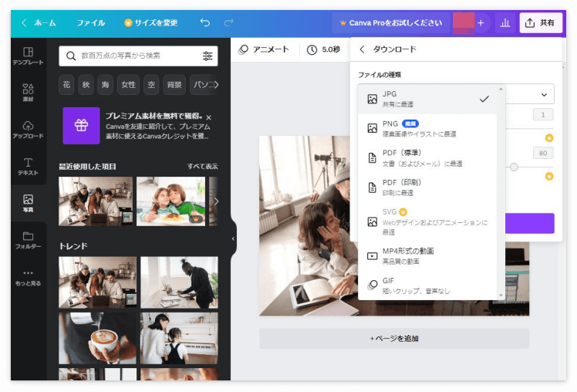Image resolution: width=577 pixels, height=392 pixels.
Task: Click the size value field 1
Action: coord(543,115)
